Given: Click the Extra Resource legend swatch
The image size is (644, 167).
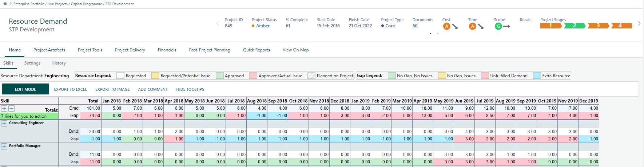Looking at the screenshot, I should tap(537, 75).
